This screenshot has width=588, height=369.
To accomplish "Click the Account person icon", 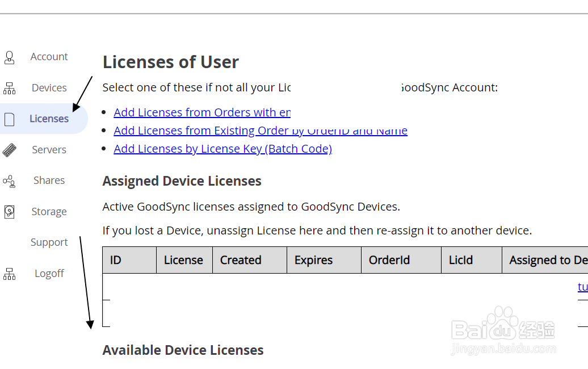I will (x=9, y=57).
